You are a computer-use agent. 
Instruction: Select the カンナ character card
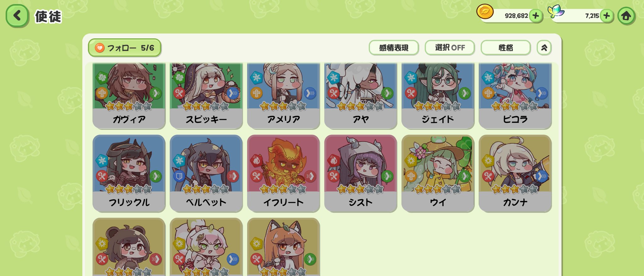515,173
